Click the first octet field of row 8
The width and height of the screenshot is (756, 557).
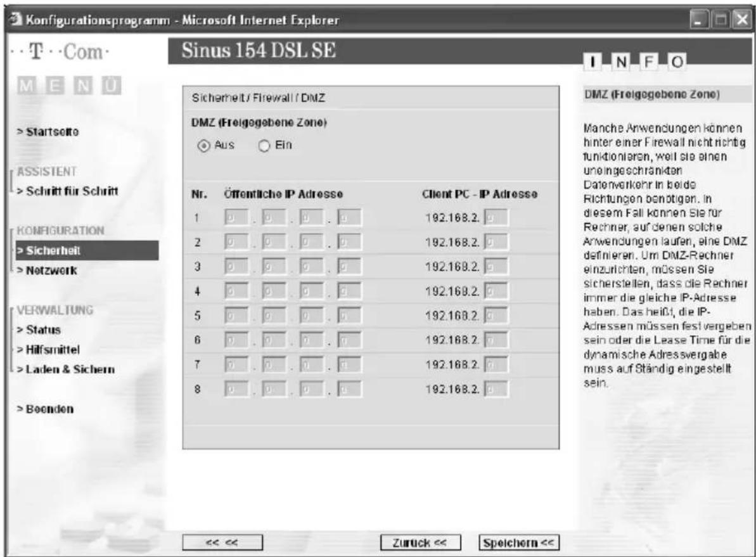236,388
